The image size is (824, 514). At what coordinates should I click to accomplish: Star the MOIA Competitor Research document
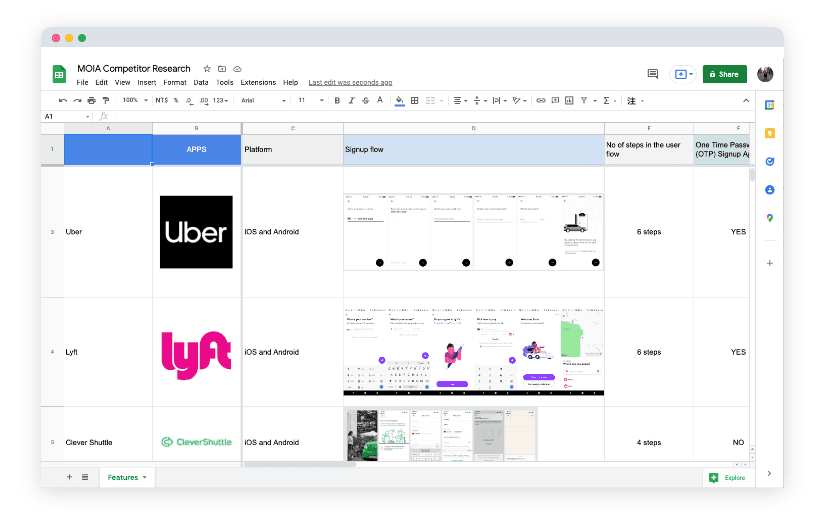[207, 69]
